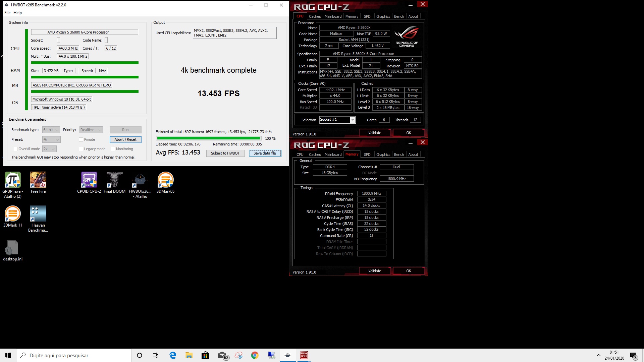Click the Save data file button
The height and width of the screenshot is (362, 644).
(265, 153)
